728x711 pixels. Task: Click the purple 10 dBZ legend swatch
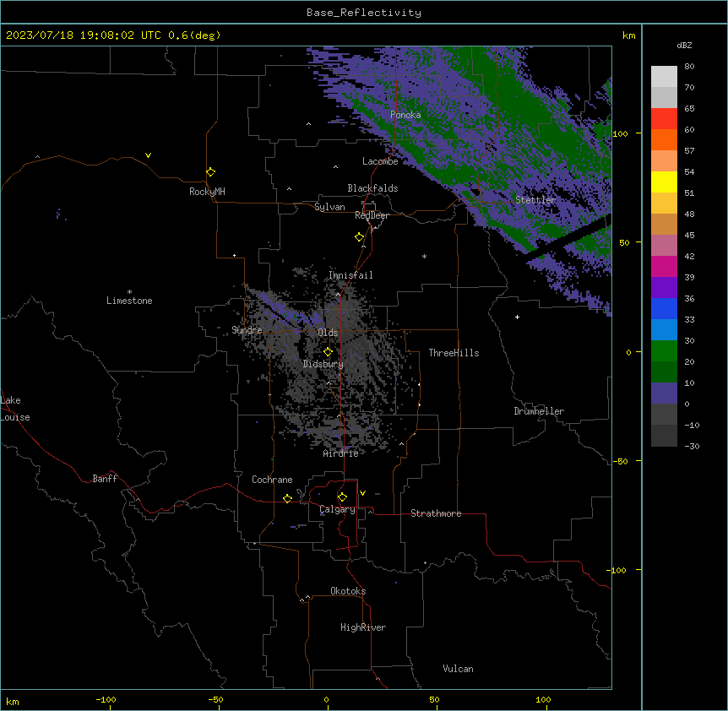(664, 393)
